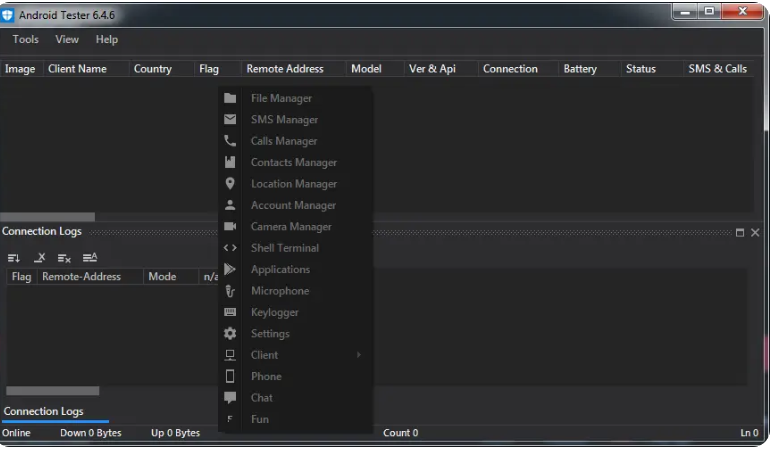Click the sort-down lines icon in logs toolbar
Viewport: 771px width, 452px height.
pos(14,258)
